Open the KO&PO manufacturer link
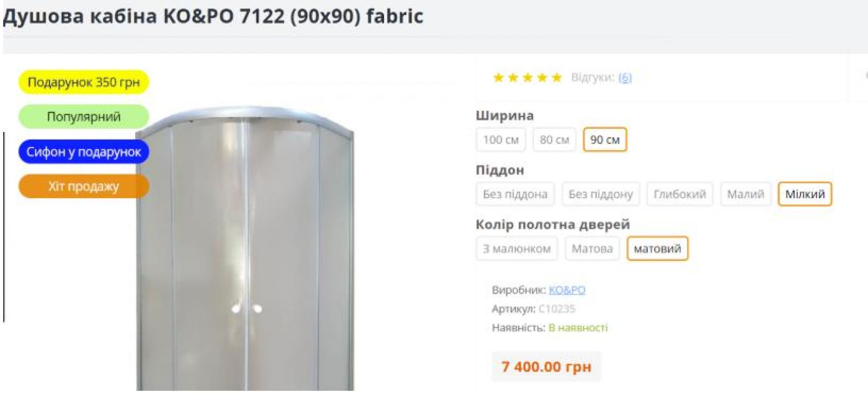 tap(567, 290)
